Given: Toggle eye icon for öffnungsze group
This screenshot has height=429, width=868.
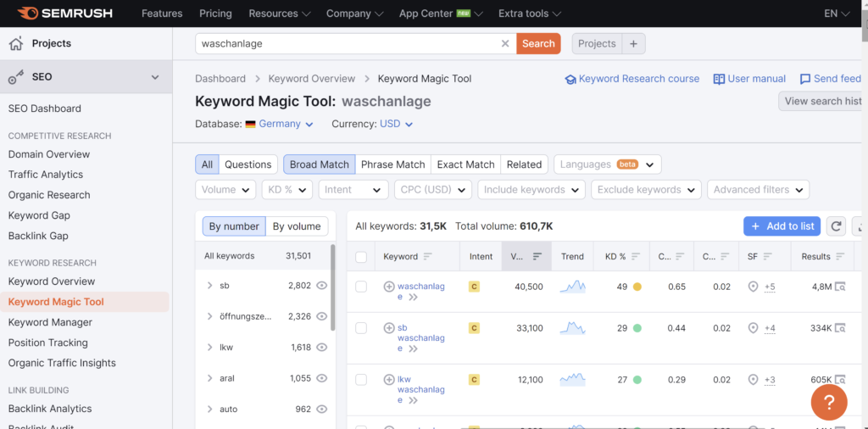Looking at the screenshot, I should [x=321, y=316].
